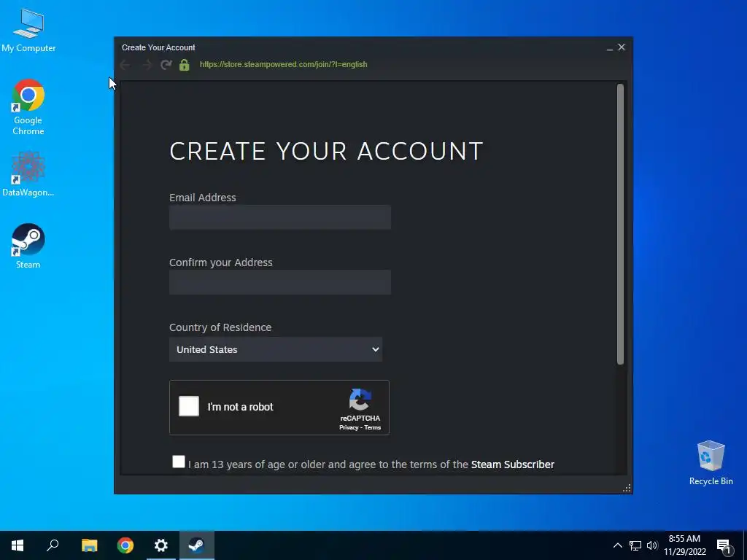Open the Country of Residence dropdown
The width and height of the screenshot is (747, 560).
click(x=275, y=349)
